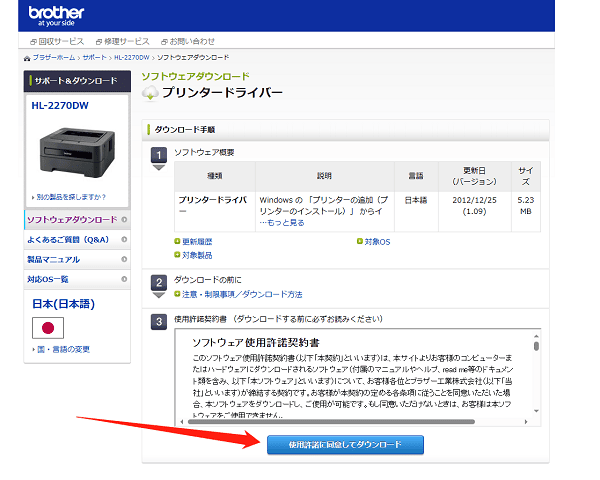
Task: Click the Brother logo
Action: [x=56, y=16]
